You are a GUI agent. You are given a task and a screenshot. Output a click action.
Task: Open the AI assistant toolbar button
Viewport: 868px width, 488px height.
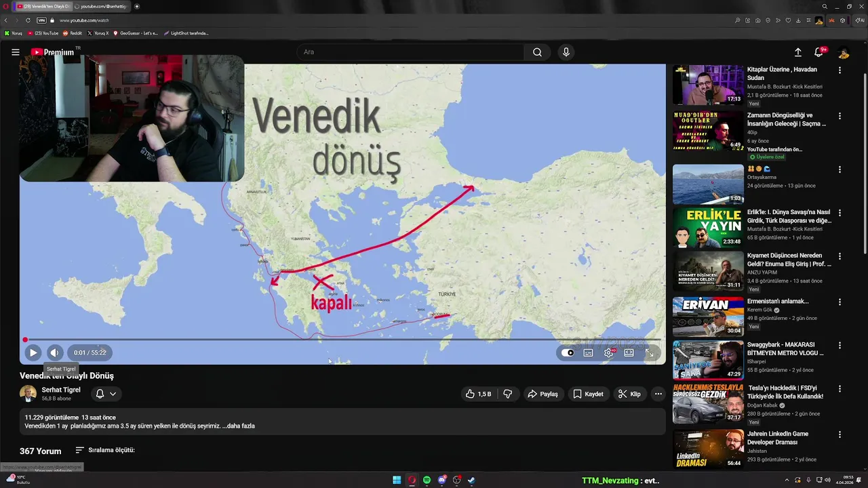tap(861, 20)
